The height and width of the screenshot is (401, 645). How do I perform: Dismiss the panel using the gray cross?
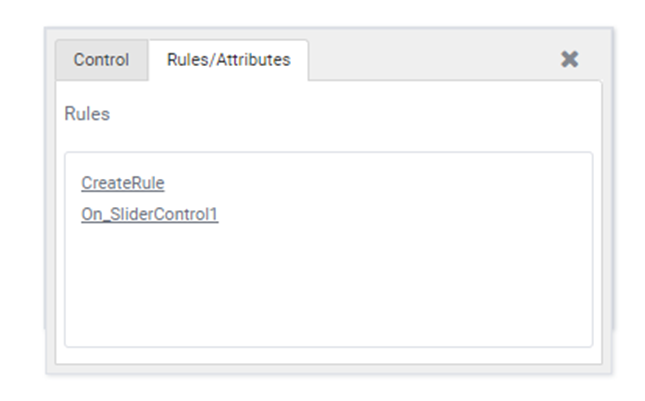point(570,59)
